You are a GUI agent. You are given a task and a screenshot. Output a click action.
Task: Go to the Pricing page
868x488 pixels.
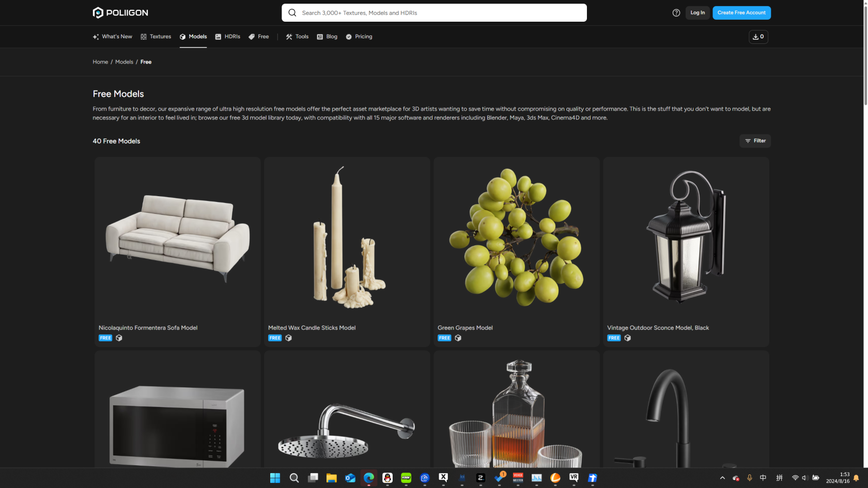tap(359, 37)
